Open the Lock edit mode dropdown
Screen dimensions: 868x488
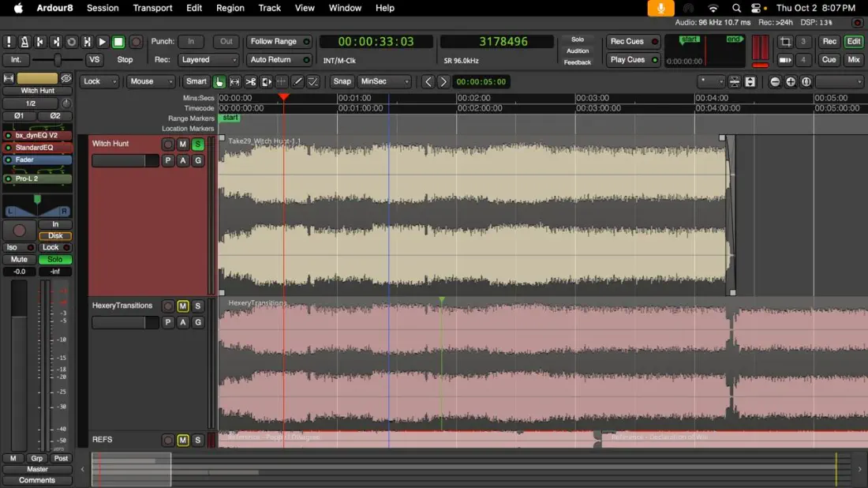99,81
